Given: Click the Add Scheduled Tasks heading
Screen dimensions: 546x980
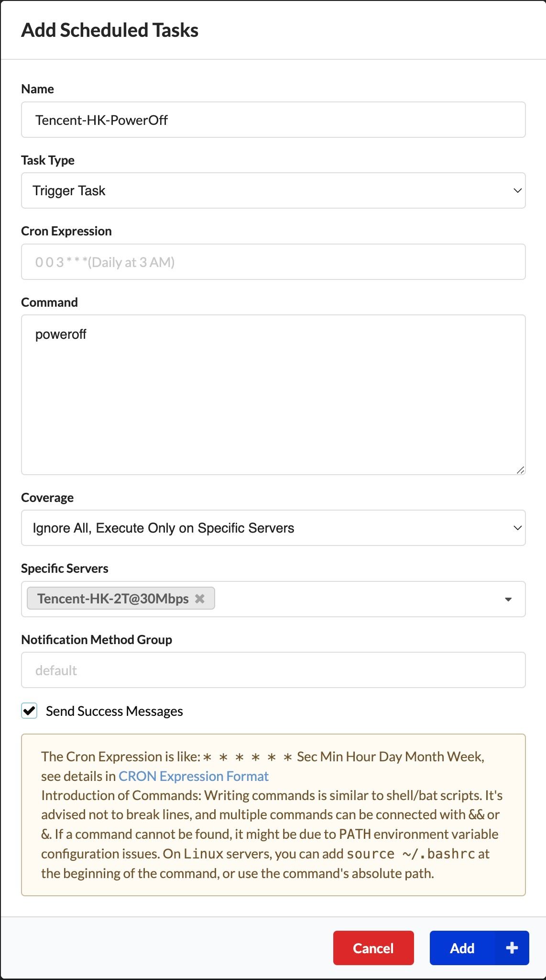Looking at the screenshot, I should (110, 30).
